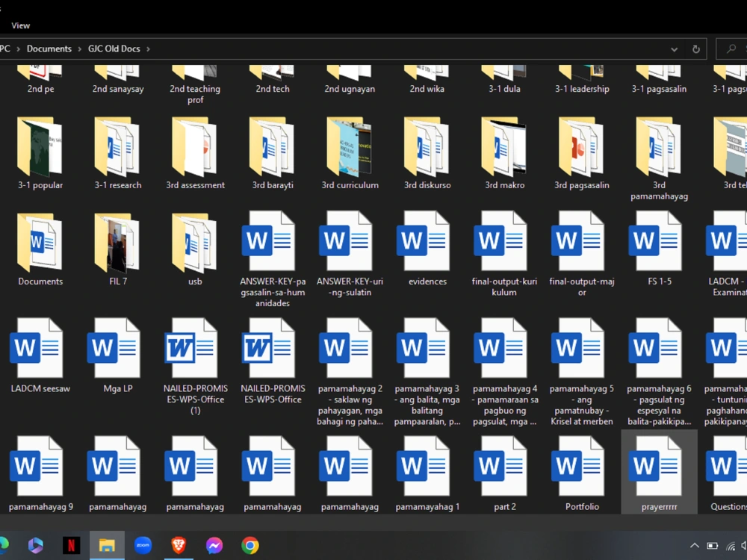Select the usb folder
The height and width of the screenshot is (560, 747).
(x=195, y=249)
